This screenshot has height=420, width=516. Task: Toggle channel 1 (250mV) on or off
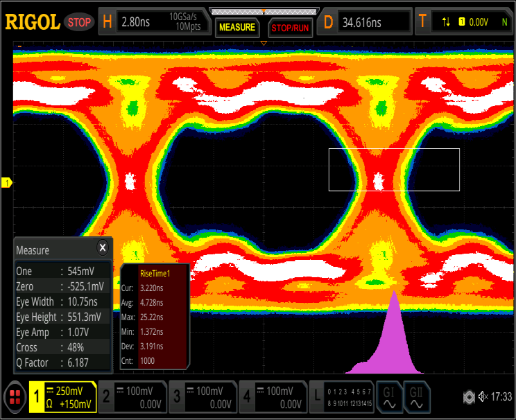[62, 397]
